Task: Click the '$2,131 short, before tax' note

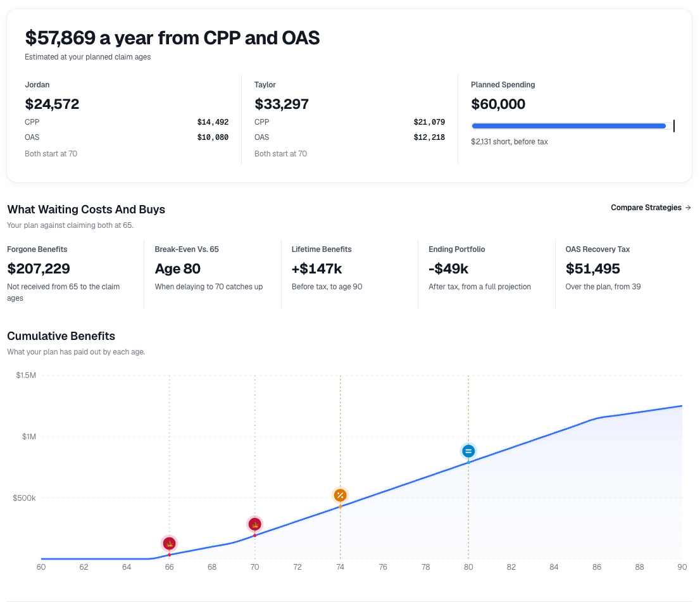Action: click(509, 142)
